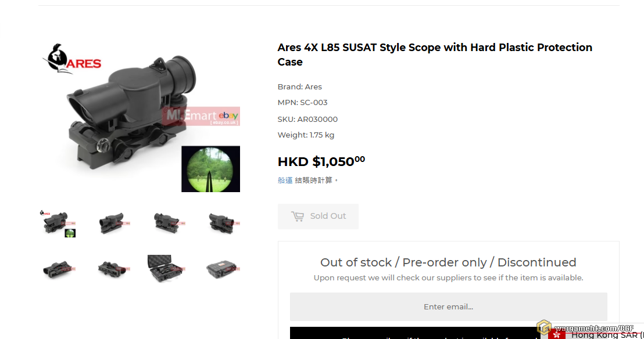View the closed hard plastic case thumbnail
This screenshot has width=644, height=339.
(221, 269)
